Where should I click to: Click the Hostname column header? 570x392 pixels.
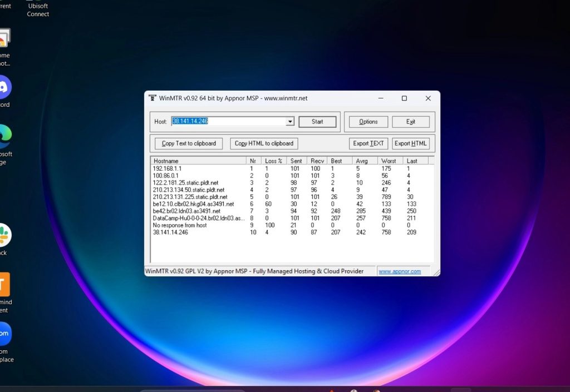pyautogui.click(x=199, y=161)
